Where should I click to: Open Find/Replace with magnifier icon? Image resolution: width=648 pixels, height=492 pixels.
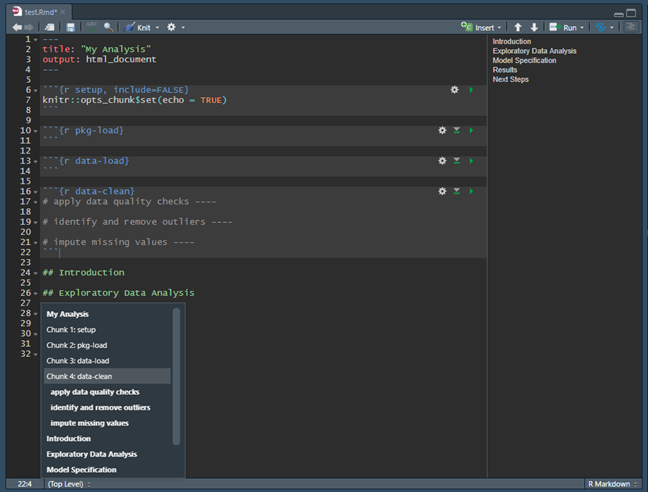(108, 27)
